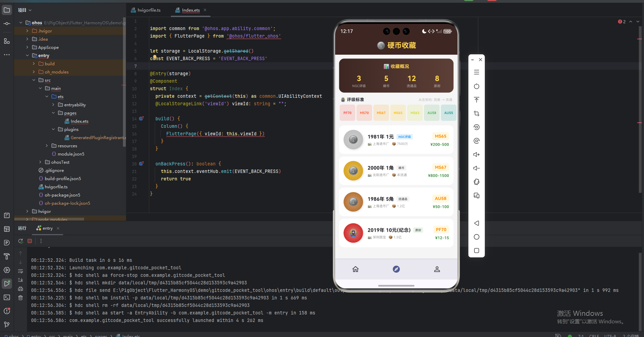Tap the home tab in phone app
Image resolution: width=644 pixels, height=337 pixels.
point(356,269)
